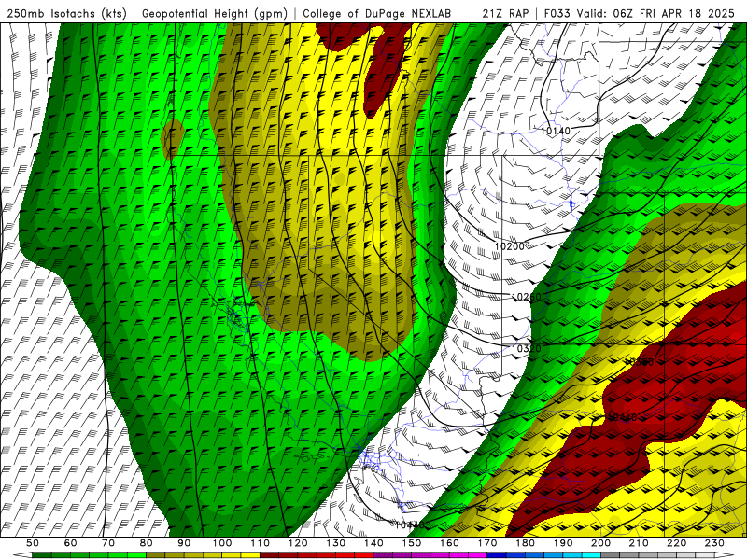Click the 'F033 Valid: 06Z FRI APR 18 2025' text
The height and width of the screenshot is (560, 747).
coord(639,13)
